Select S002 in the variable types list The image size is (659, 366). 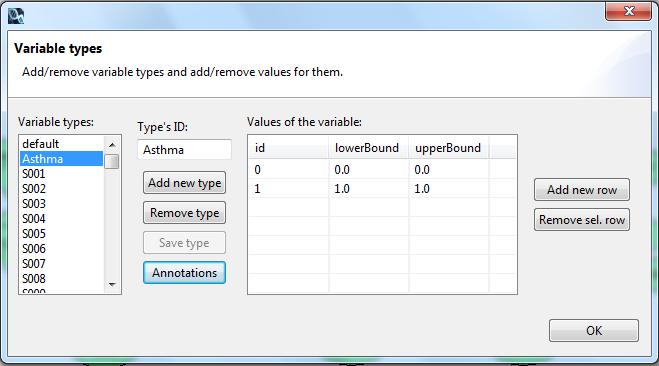pyautogui.click(x=61, y=189)
